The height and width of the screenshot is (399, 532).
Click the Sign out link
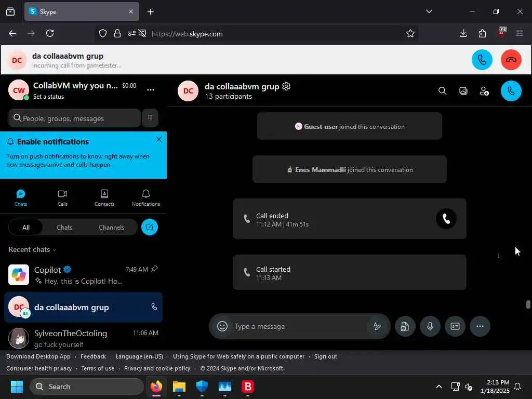point(325,356)
